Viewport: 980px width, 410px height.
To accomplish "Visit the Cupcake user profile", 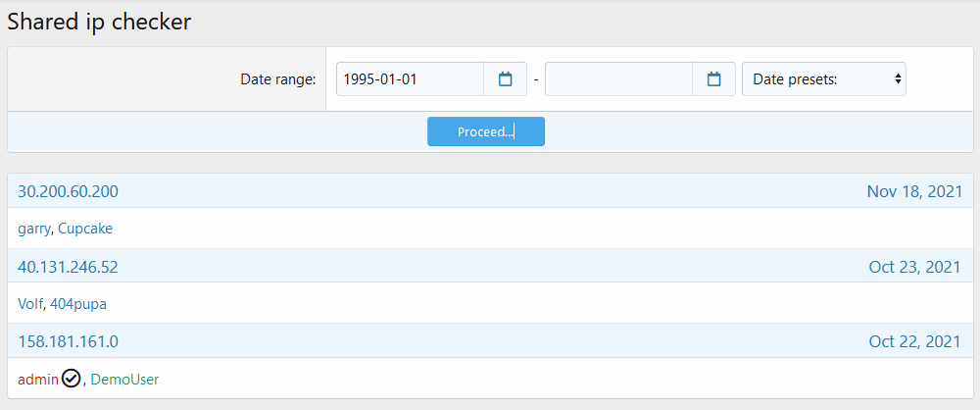I will click(85, 229).
